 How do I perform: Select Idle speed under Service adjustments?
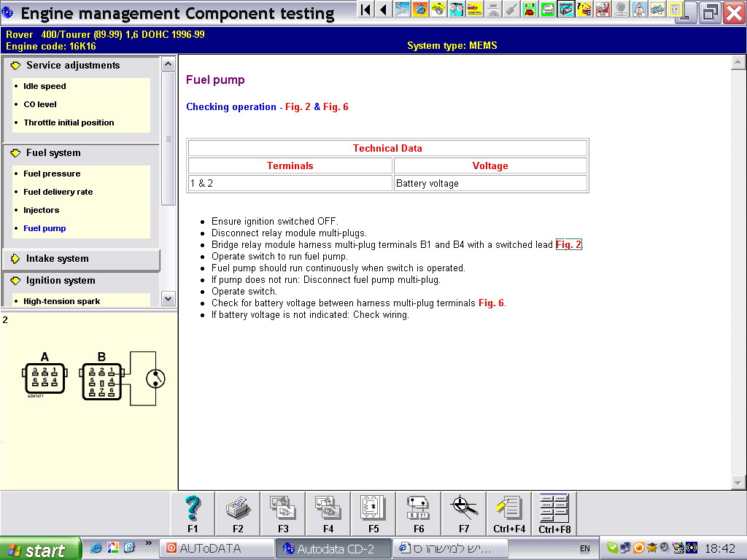click(44, 86)
